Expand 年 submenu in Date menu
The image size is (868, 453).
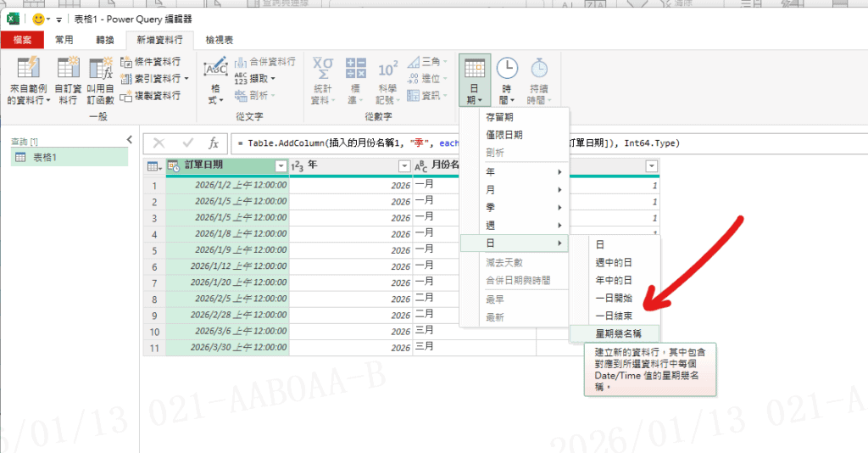(x=515, y=171)
